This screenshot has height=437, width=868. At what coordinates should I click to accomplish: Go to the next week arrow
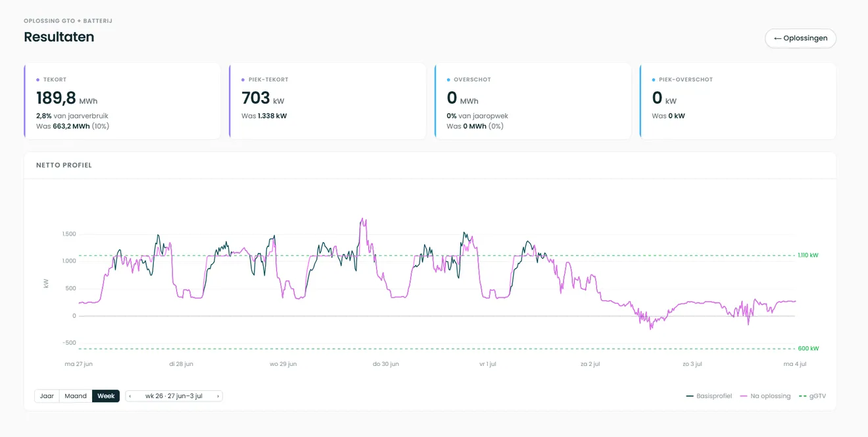click(x=218, y=396)
